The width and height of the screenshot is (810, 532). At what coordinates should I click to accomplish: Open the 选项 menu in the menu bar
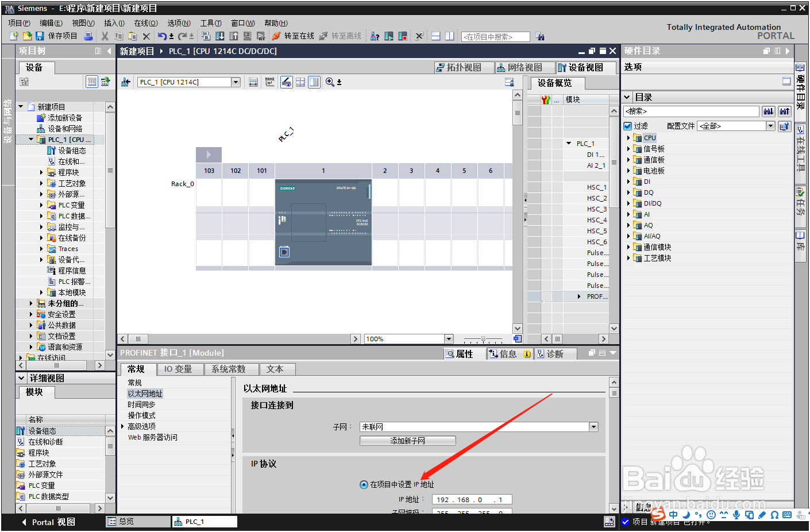[x=179, y=23]
